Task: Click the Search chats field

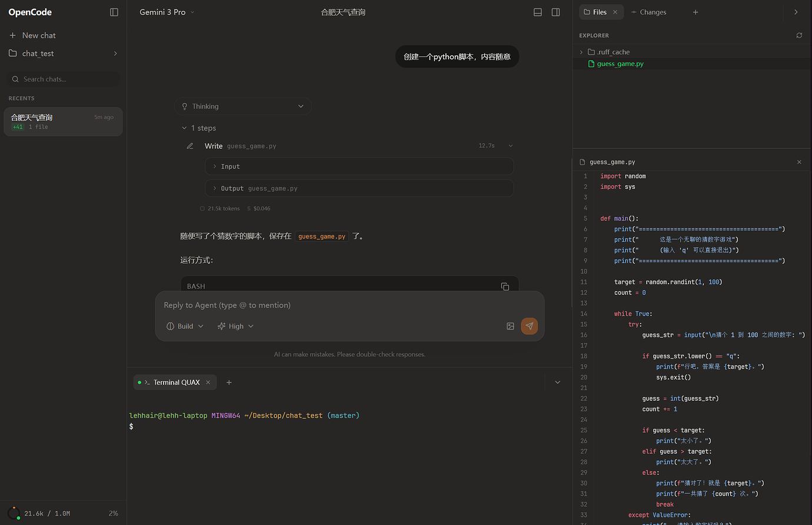Action: 64,79
